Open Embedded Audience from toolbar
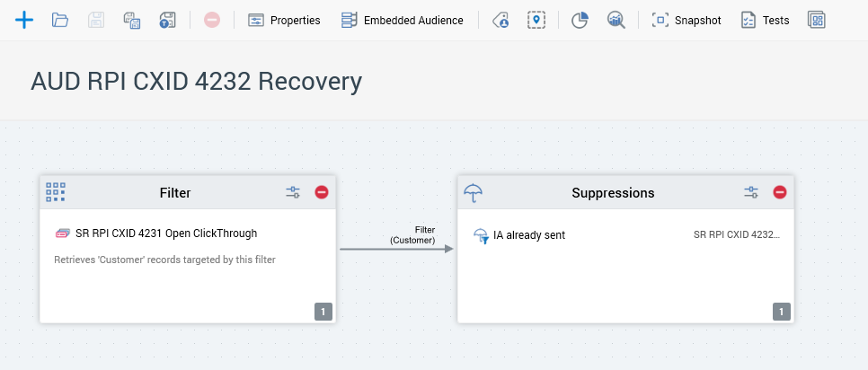 point(402,20)
